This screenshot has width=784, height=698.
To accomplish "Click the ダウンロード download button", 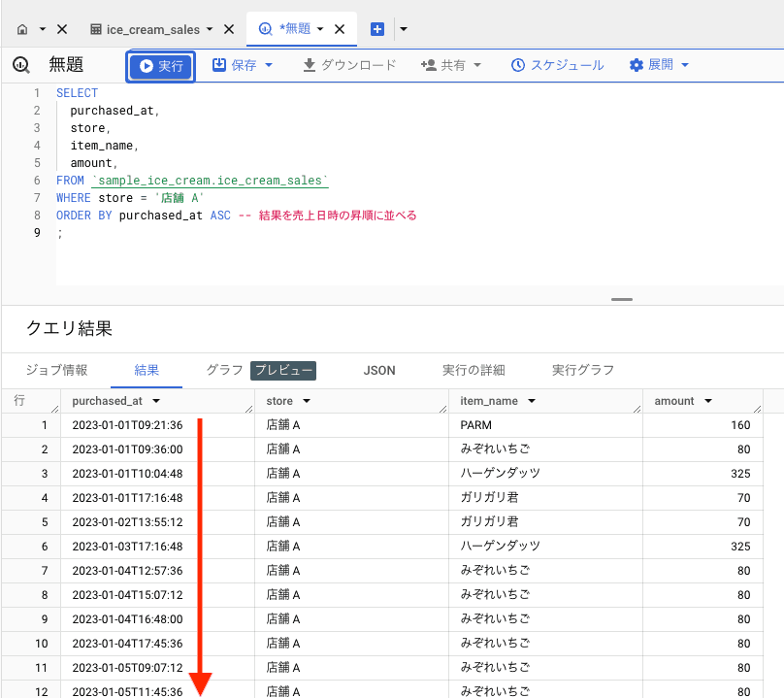I will tap(349, 65).
